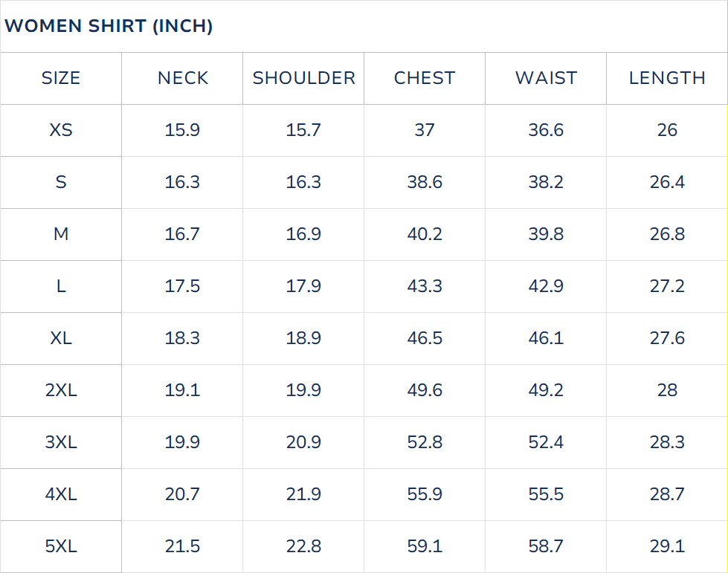Select the SIZE column header
Image resolution: width=728 pixels, height=573 pixels.
point(61,78)
